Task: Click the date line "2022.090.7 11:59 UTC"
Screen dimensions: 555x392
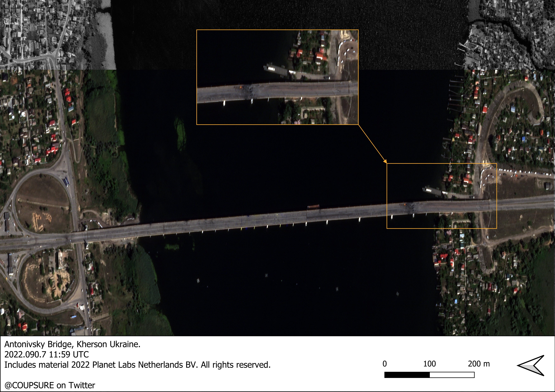Action: pos(47,354)
